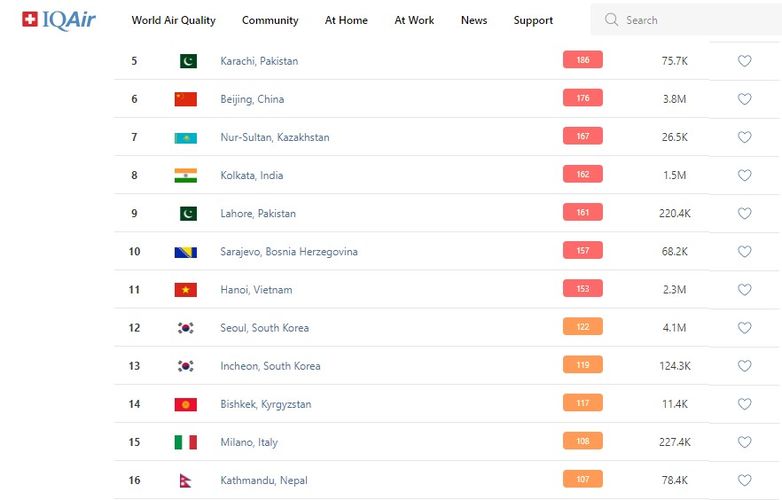
Task: Open the Lahore, Pakistan city link
Action: point(258,213)
